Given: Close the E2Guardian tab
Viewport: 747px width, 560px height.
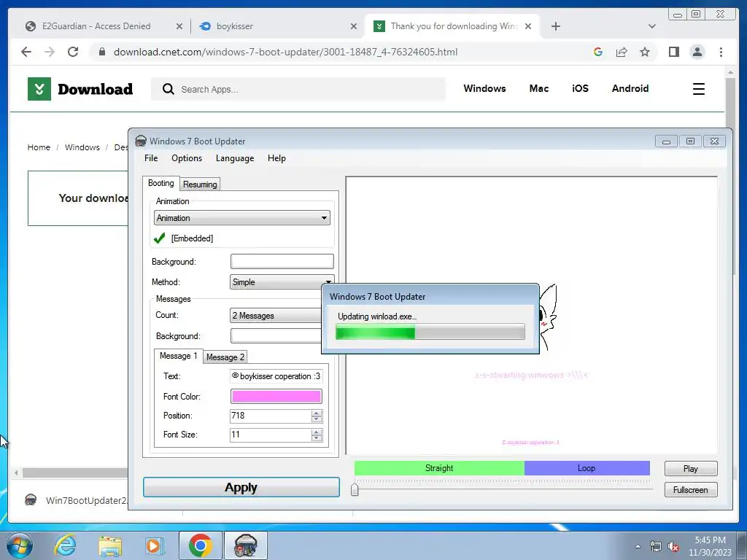Looking at the screenshot, I should tap(179, 26).
